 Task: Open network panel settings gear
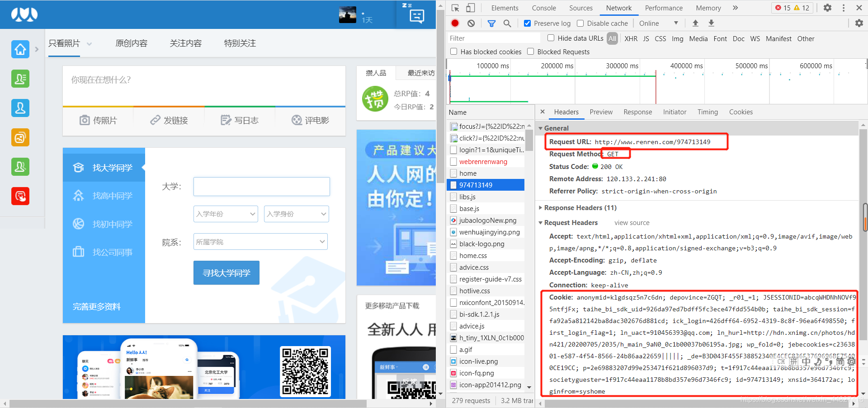pos(859,23)
